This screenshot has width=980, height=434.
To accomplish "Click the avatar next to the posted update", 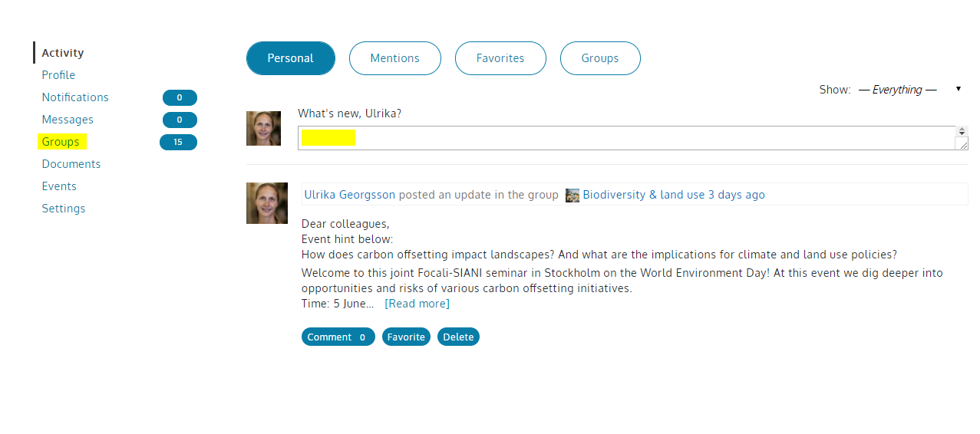I will (x=267, y=203).
